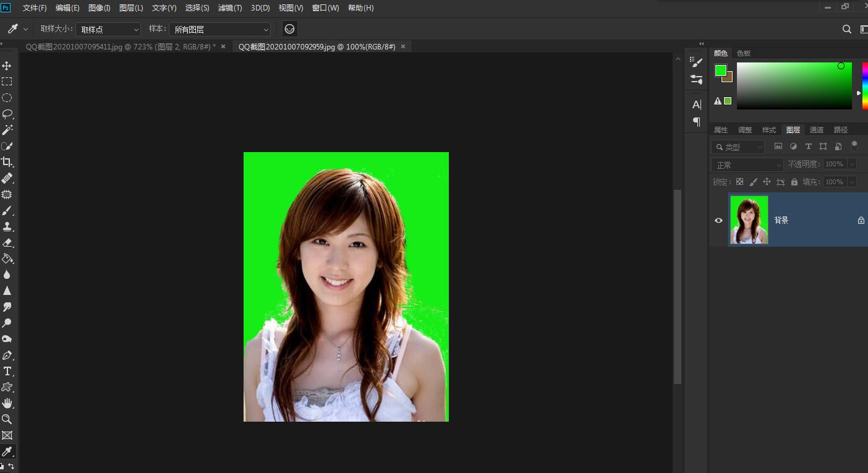The width and height of the screenshot is (868, 473).
Task: Toggle the layer filter on/off switch
Action: coord(854,147)
